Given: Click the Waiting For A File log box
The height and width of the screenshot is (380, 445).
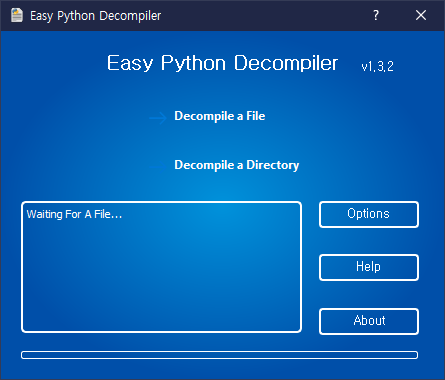Looking at the screenshot, I should (x=161, y=267).
